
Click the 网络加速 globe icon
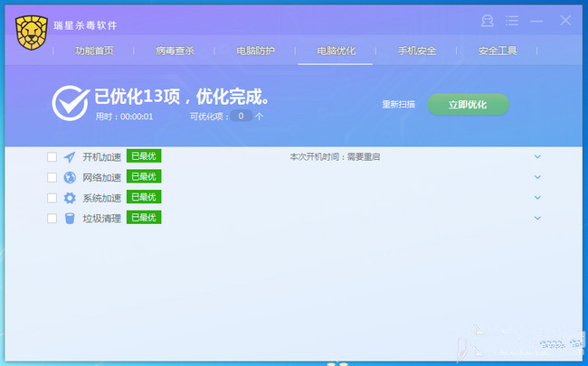point(70,177)
